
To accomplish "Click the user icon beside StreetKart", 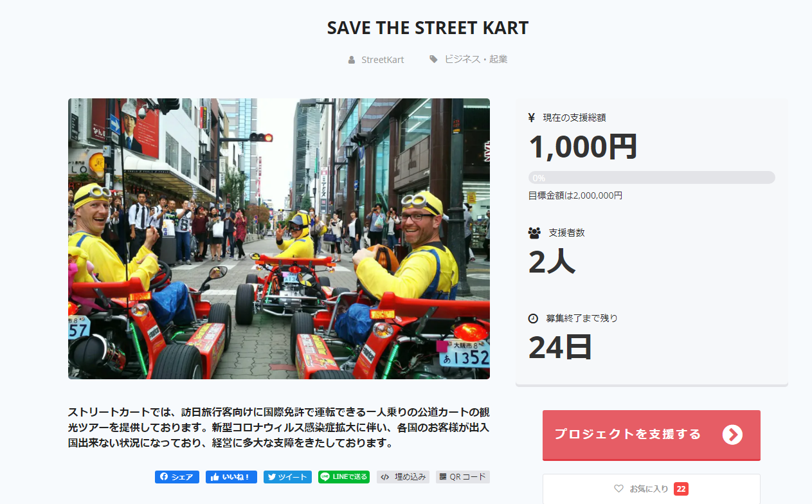I will (x=352, y=60).
